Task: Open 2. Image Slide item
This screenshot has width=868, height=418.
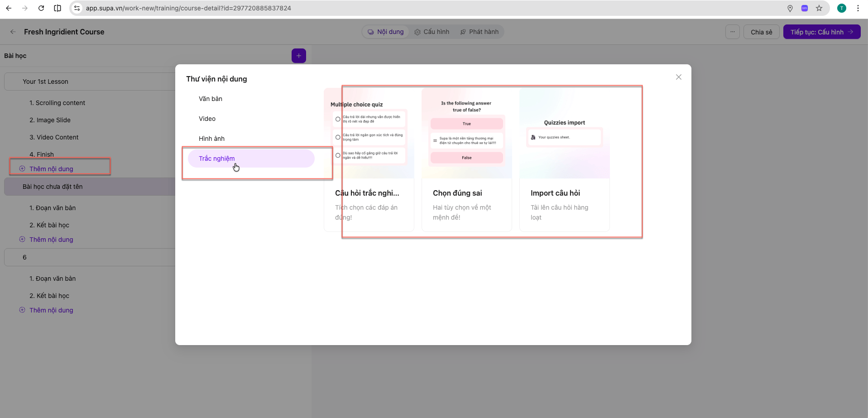Action: (x=50, y=120)
